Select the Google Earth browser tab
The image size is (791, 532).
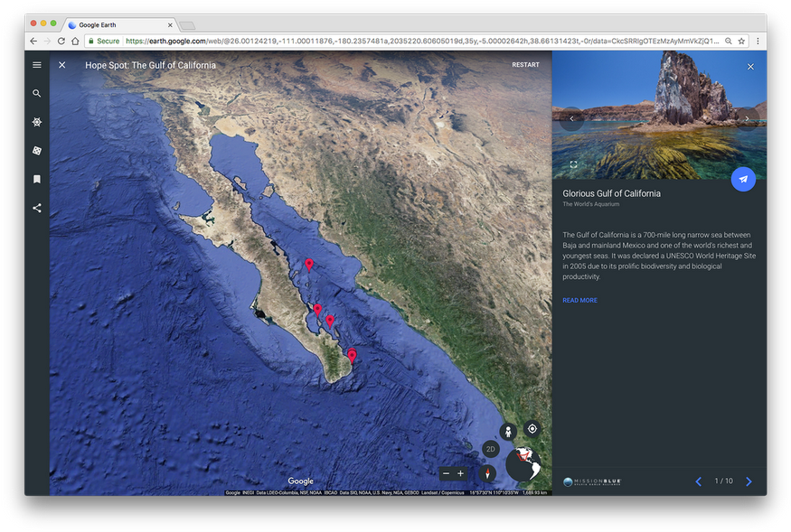point(120,24)
